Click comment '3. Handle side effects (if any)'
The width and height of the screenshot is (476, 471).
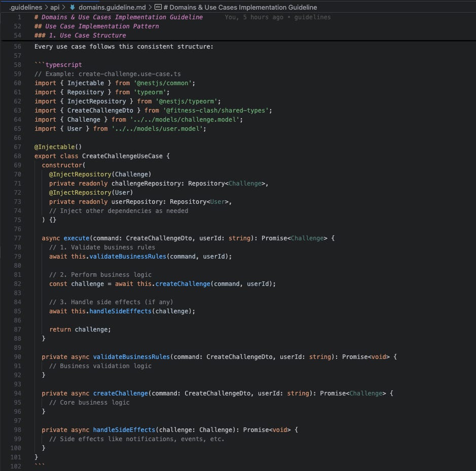[x=111, y=302]
